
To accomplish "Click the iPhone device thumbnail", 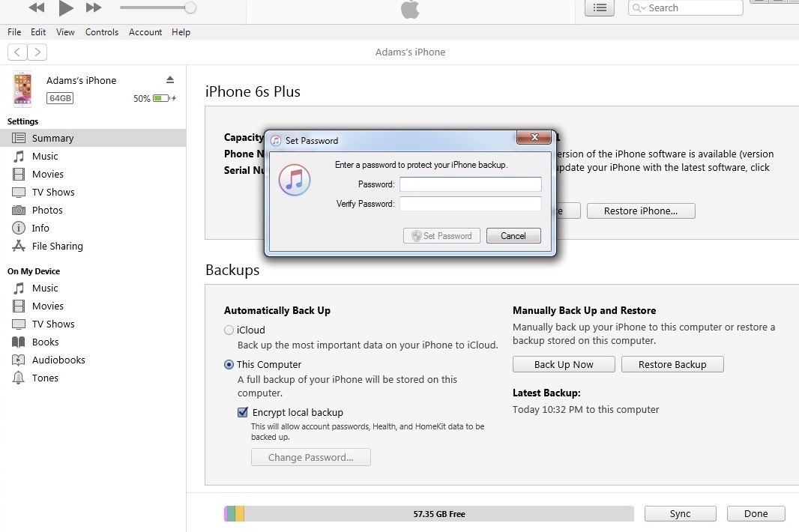I will pos(22,89).
